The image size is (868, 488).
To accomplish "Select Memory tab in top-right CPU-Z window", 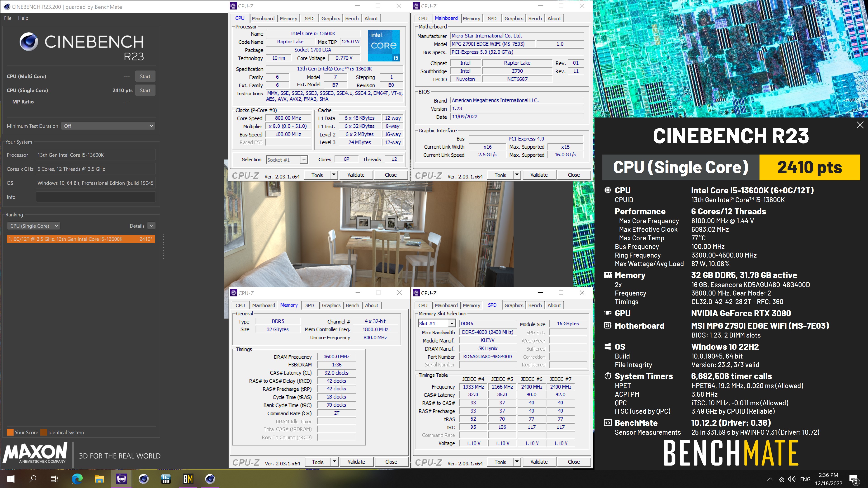I will (x=471, y=19).
